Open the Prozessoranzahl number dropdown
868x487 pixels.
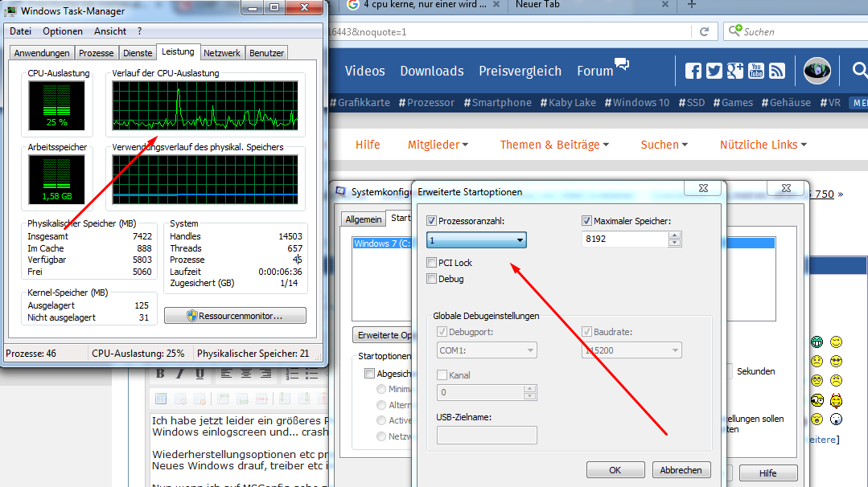pyautogui.click(x=476, y=240)
